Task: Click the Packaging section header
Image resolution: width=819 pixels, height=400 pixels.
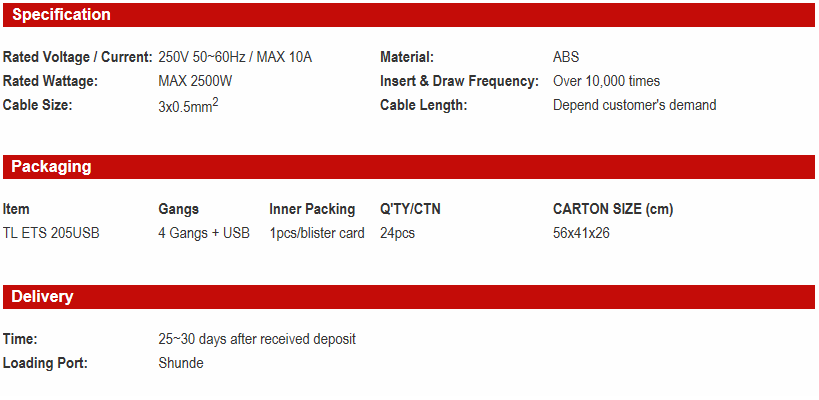Action: (x=51, y=167)
